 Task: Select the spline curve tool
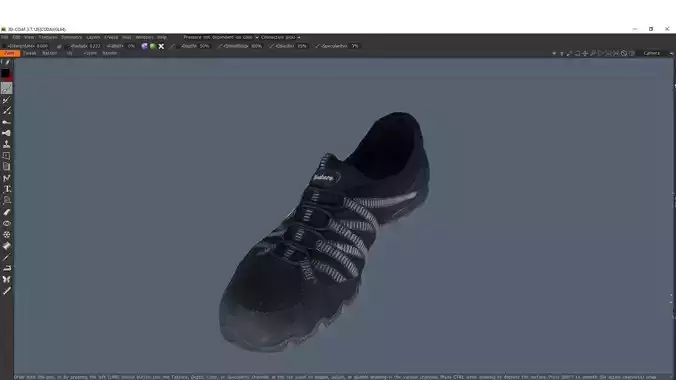[x=6, y=178]
